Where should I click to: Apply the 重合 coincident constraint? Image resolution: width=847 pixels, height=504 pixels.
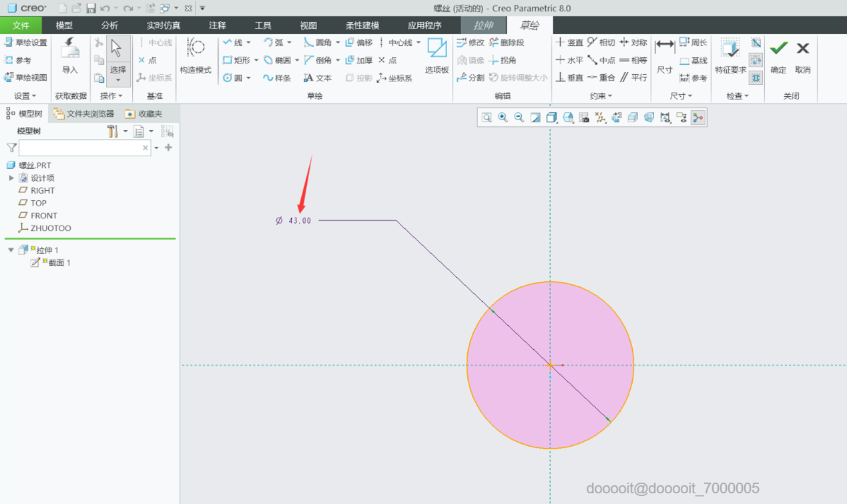click(x=601, y=77)
